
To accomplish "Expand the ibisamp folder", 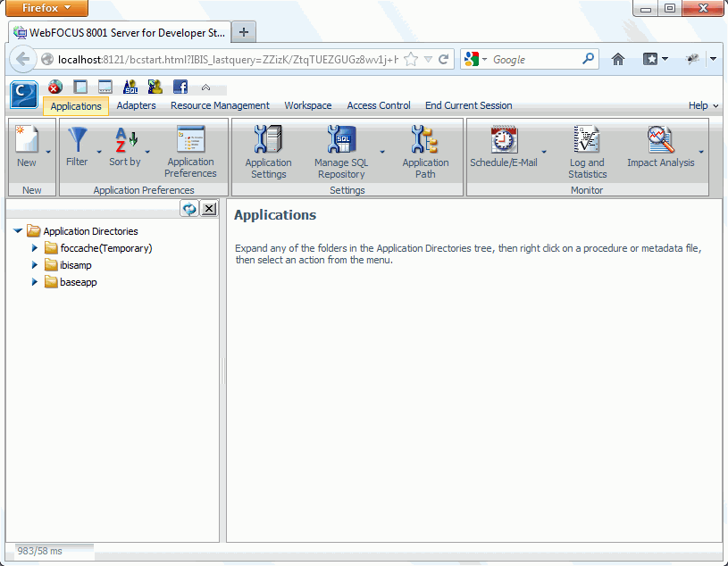I will point(34,265).
